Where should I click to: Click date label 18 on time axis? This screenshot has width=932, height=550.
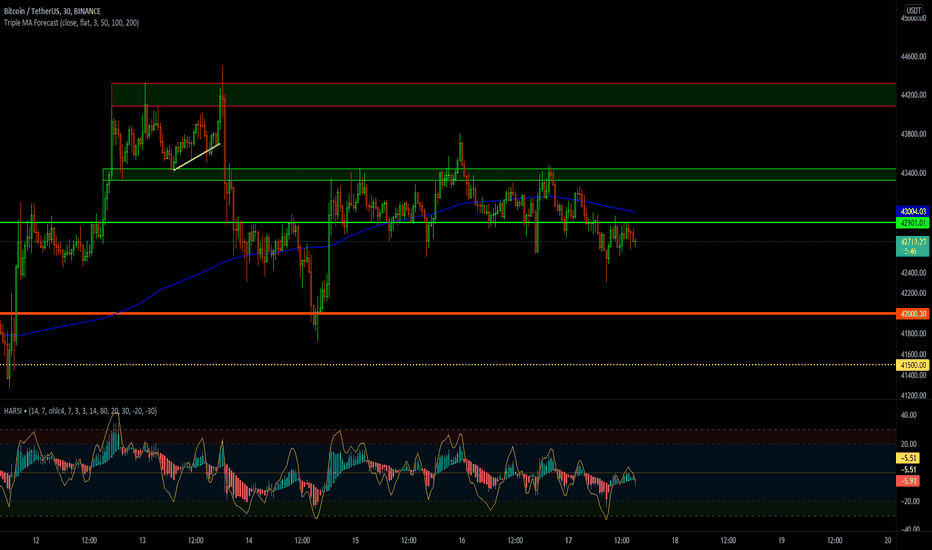coord(675,540)
